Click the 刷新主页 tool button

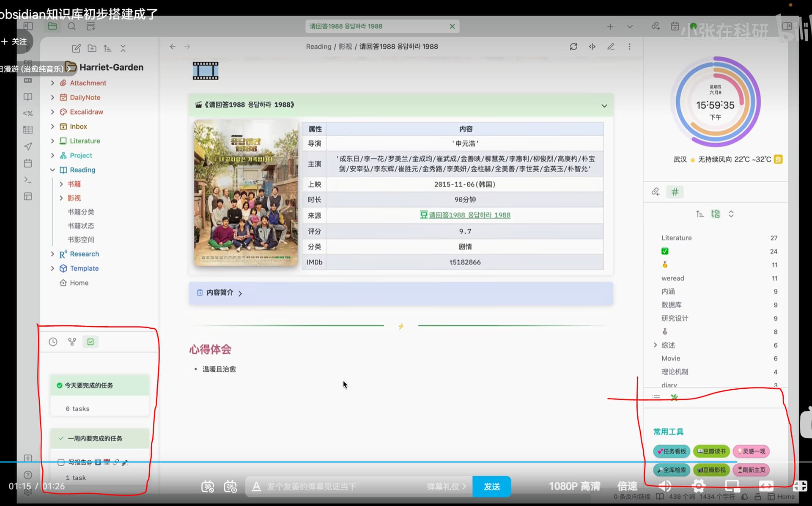(x=751, y=470)
